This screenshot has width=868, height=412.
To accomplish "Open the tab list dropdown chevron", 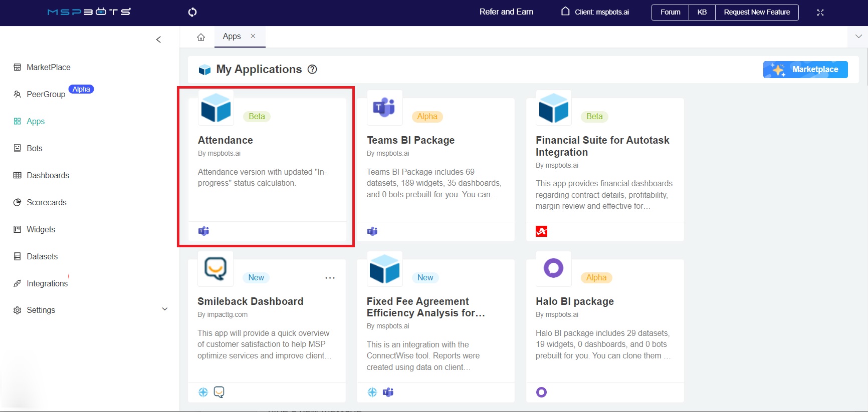I will point(858,37).
